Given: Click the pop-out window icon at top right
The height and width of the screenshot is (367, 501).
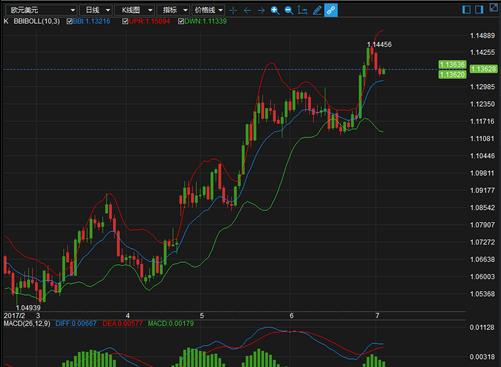Looking at the screenshot, I should point(494,8).
